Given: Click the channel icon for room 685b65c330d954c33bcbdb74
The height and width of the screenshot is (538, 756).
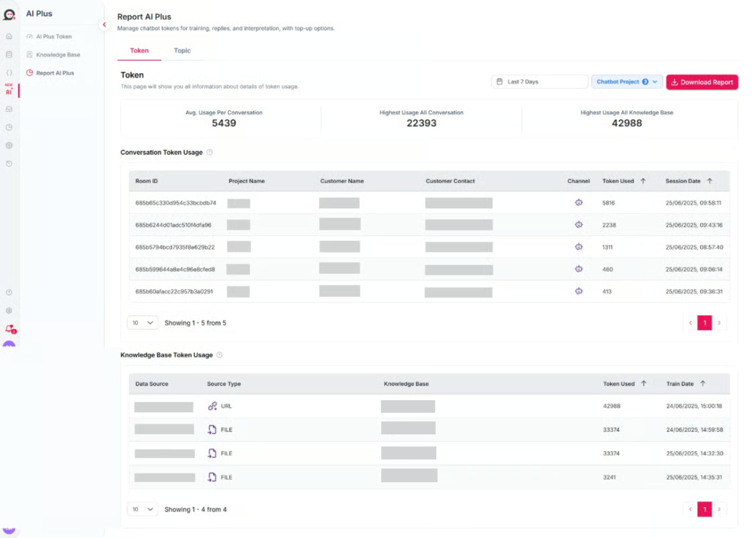Looking at the screenshot, I should pos(578,202).
